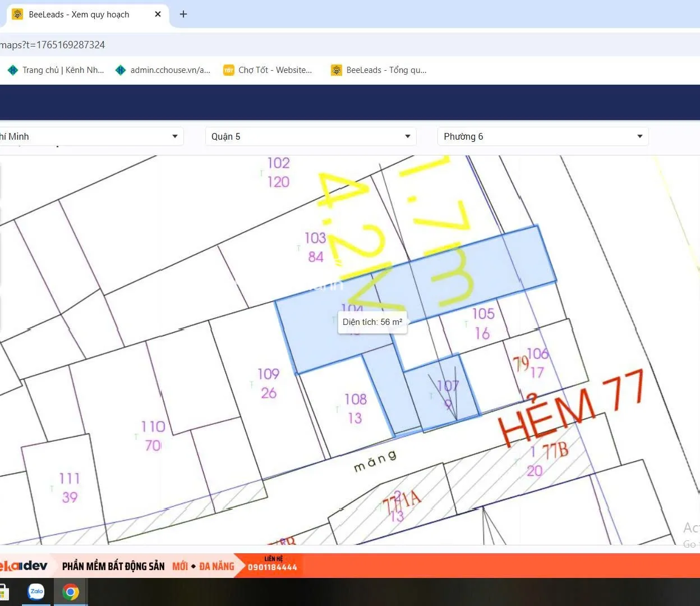Select parcel 111 with area 39
Screen dimensions: 700x606
coord(70,488)
